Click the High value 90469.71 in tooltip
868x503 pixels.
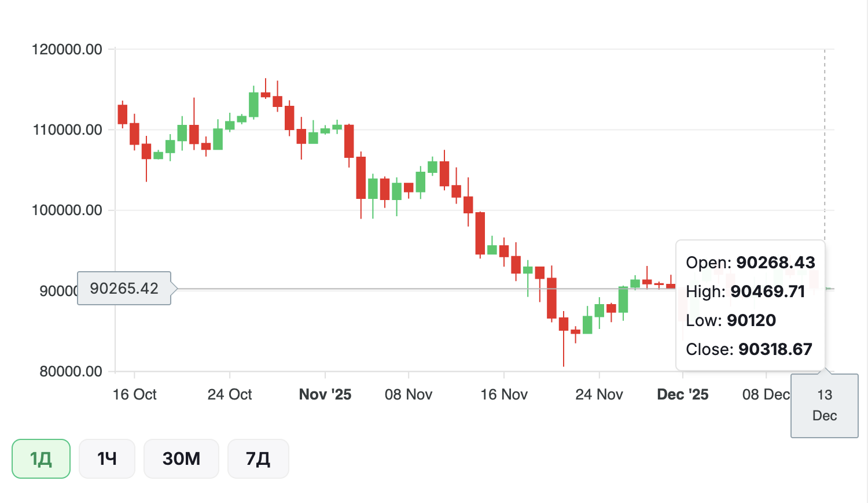click(x=767, y=291)
